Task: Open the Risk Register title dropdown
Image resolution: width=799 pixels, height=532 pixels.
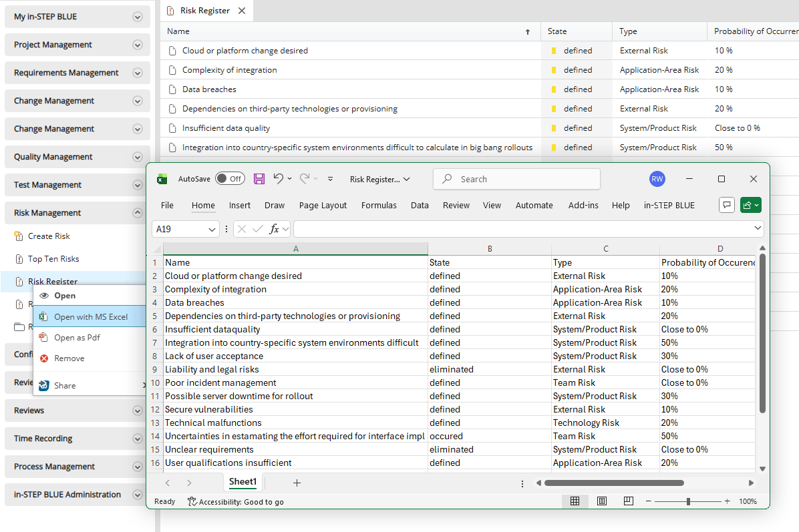Action: (378, 178)
